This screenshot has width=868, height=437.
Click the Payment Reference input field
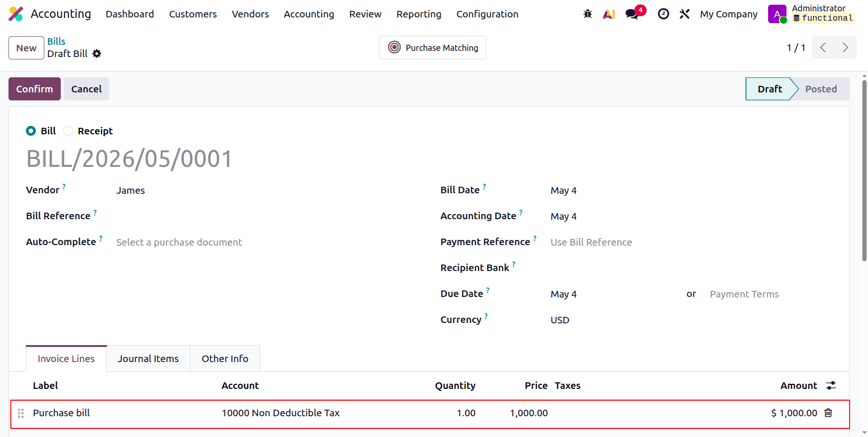691,242
